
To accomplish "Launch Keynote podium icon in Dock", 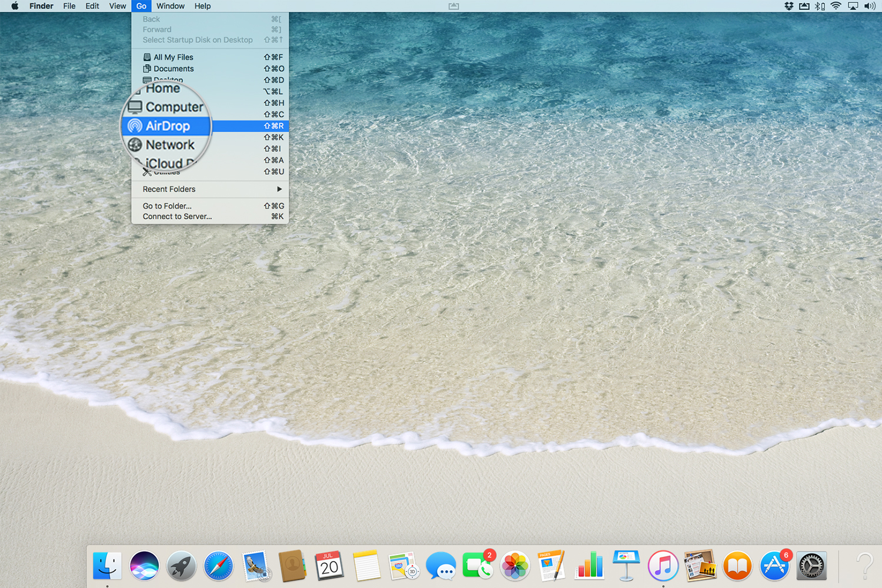I will coord(626,566).
